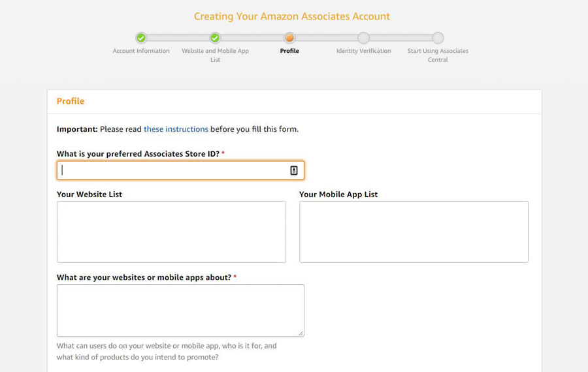Click inside Your Website List box
The image size is (588, 372).
pos(171,232)
